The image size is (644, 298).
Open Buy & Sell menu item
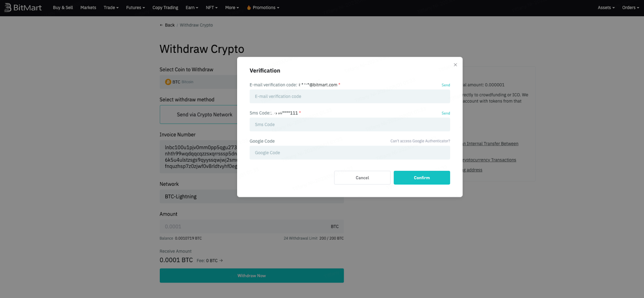click(63, 8)
